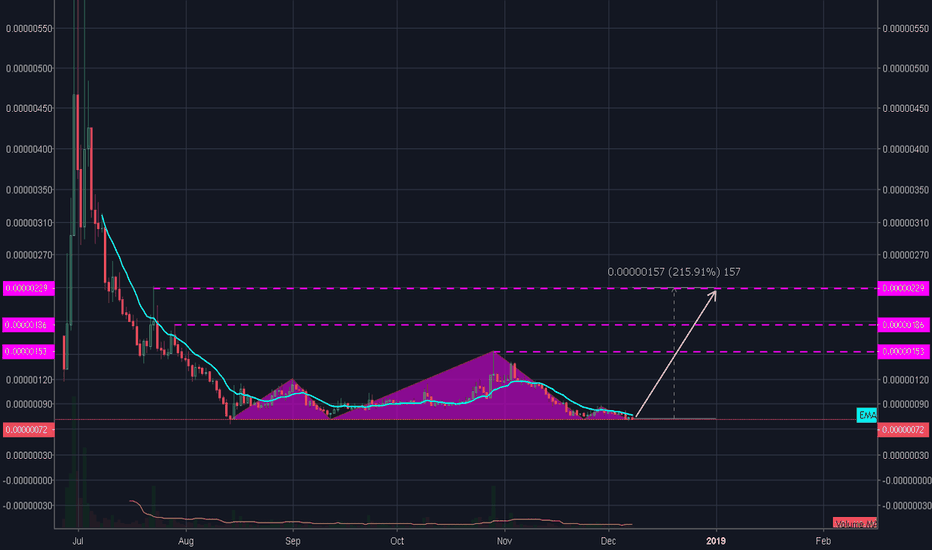
Task: Select the red 0.00000072 price label on right scale
Action: pyautogui.click(x=903, y=429)
